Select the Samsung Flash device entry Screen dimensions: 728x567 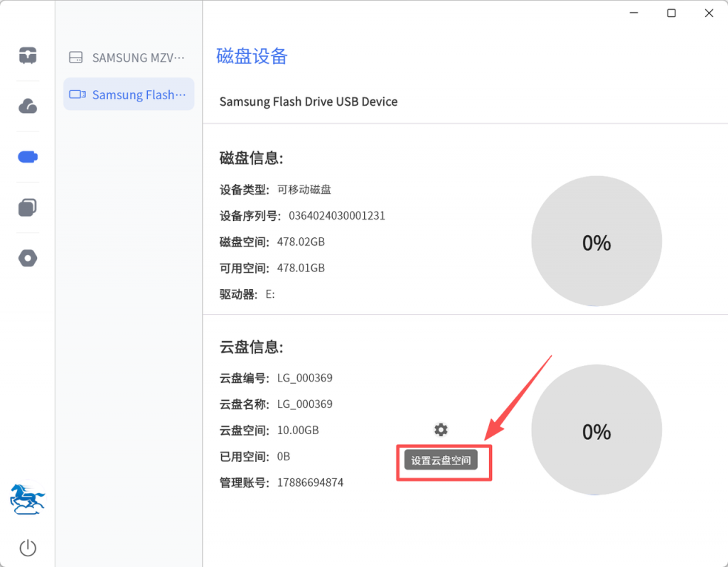[x=129, y=94]
